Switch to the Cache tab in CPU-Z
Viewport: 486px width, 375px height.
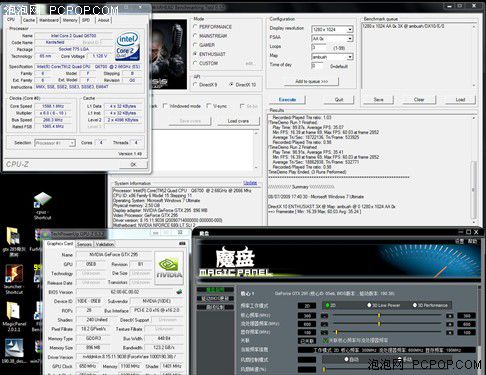click(x=29, y=20)
